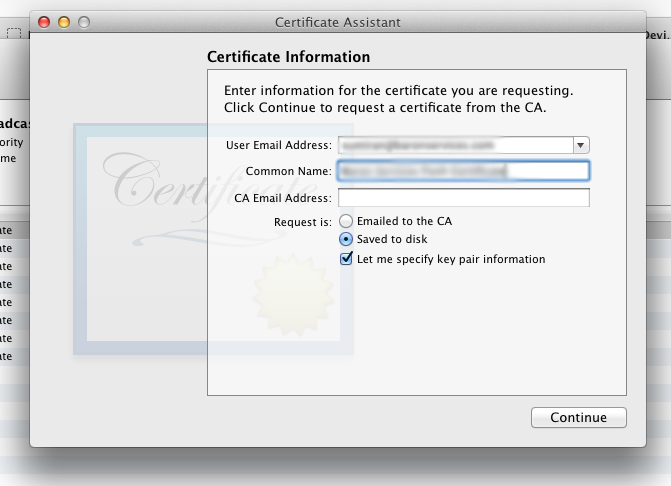Viewport: 671px width, 486px height.
Task: Click the red close window button
Action: click(x=45, y=22)
